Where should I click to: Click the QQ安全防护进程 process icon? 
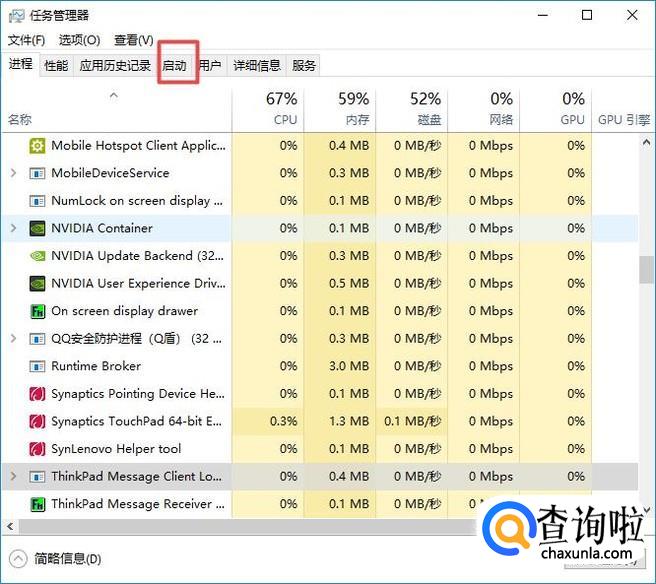tap(37, 338)
